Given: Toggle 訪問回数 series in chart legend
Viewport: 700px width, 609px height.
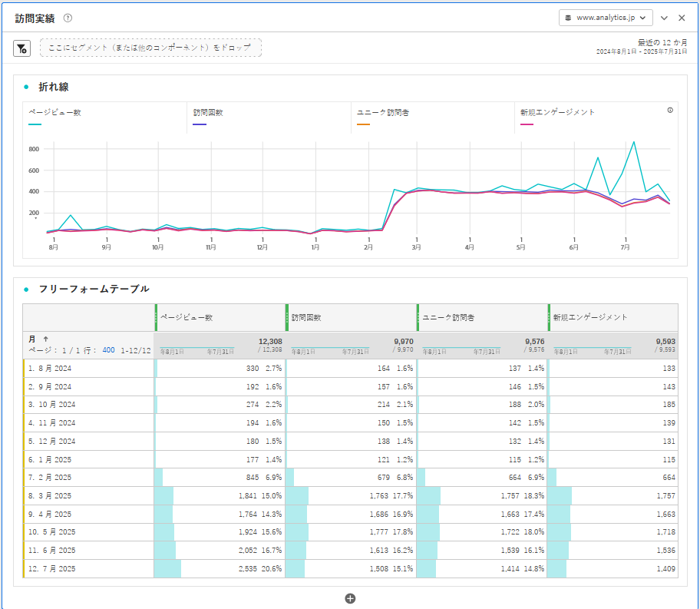Looking at the screenshot, I should tap(208, 113).
